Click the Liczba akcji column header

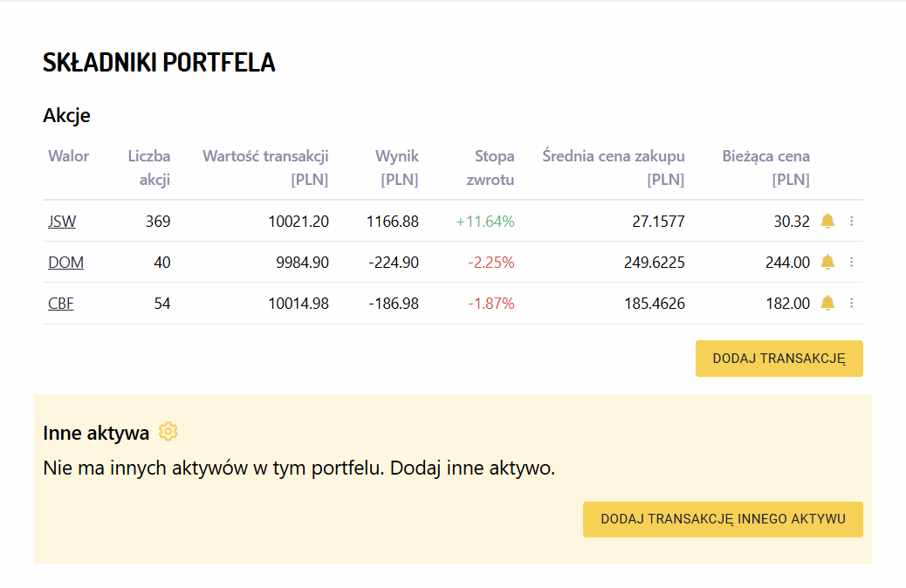tap(149, 168)
